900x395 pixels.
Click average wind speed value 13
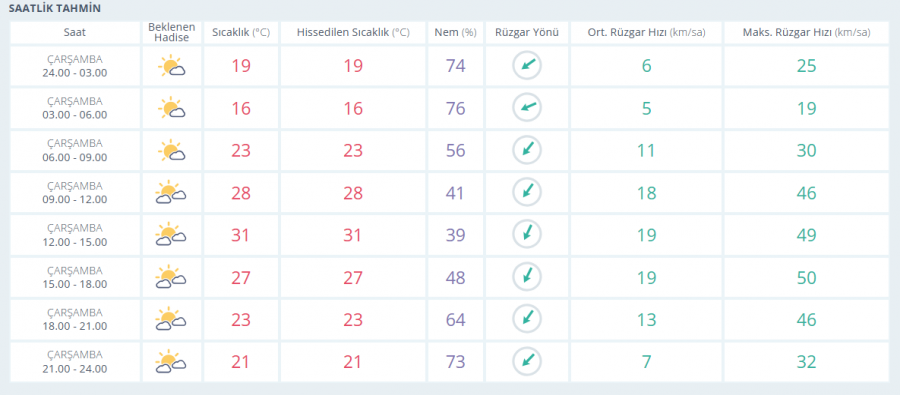coord(646,319)
